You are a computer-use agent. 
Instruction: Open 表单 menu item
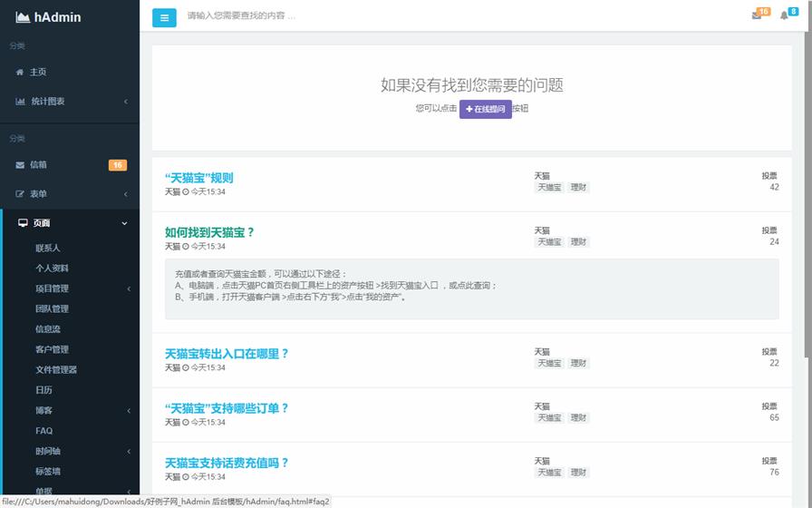click(38, 194)
